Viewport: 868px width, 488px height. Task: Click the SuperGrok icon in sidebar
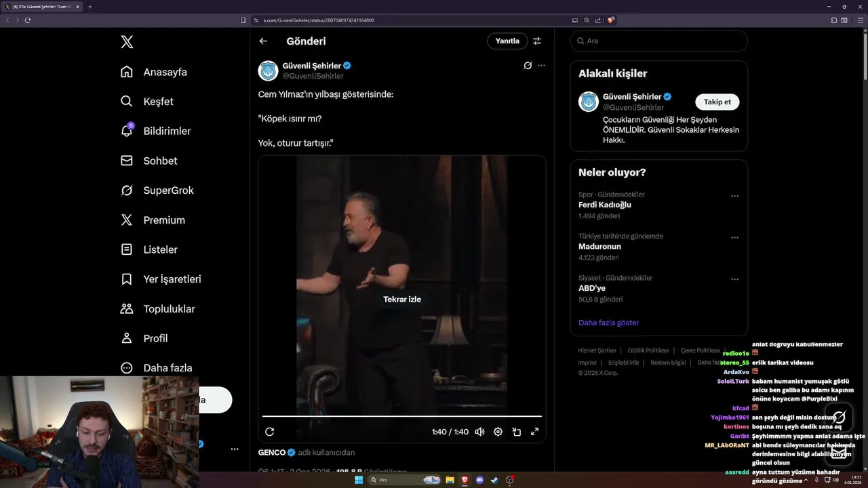pyautogui.click(x=127, y=190)
